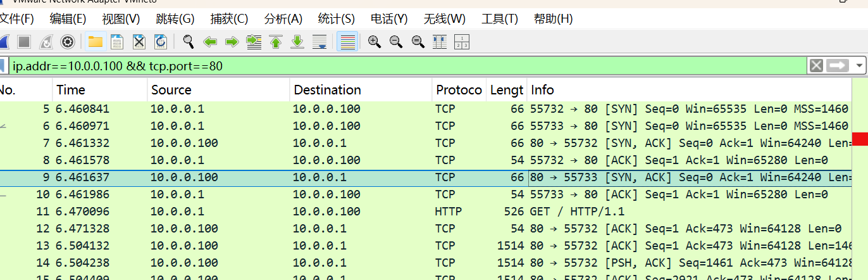Open the 文件(F) menu
This screenshot has width=868, height=280.
[x=16, y=18]
